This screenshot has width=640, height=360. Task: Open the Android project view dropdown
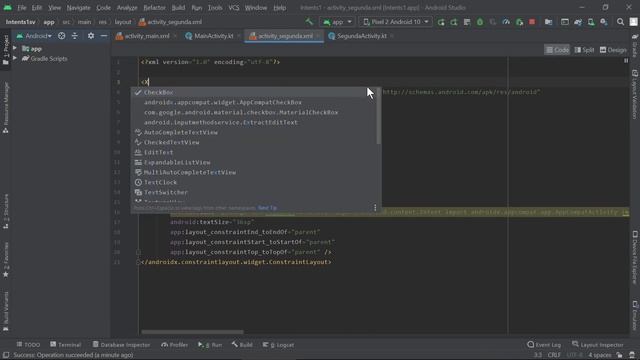pos(34,36)
